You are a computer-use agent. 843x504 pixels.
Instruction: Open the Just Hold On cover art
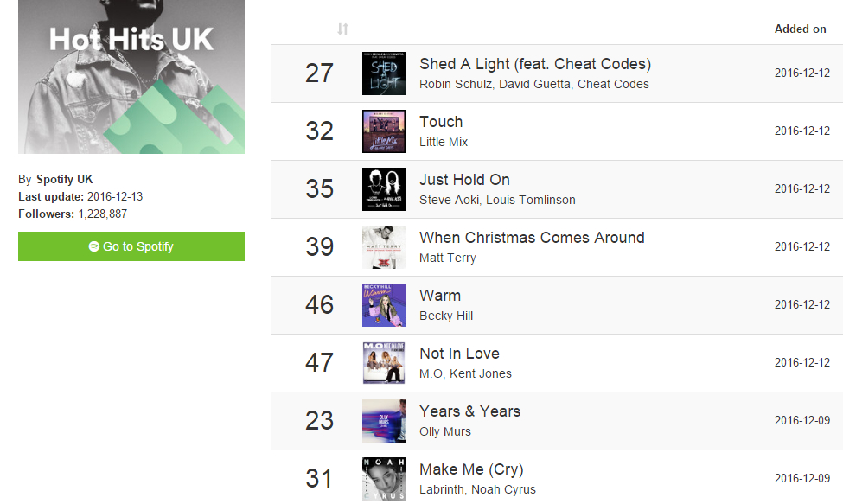(x=384, y=189)
